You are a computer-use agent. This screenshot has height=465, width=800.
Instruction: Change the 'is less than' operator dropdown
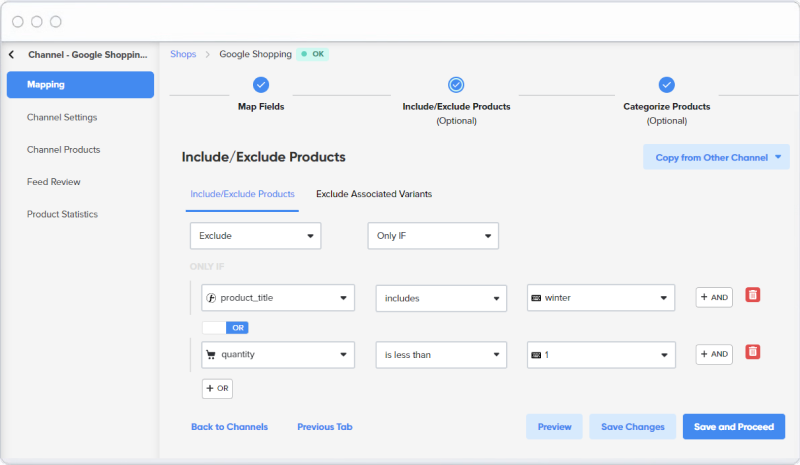click(441, 354)
